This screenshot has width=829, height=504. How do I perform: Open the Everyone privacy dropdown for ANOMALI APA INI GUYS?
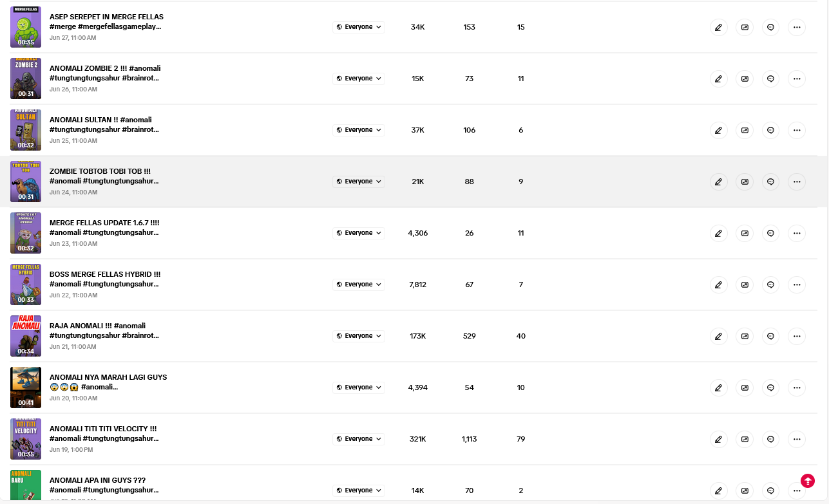pos(359,490)
